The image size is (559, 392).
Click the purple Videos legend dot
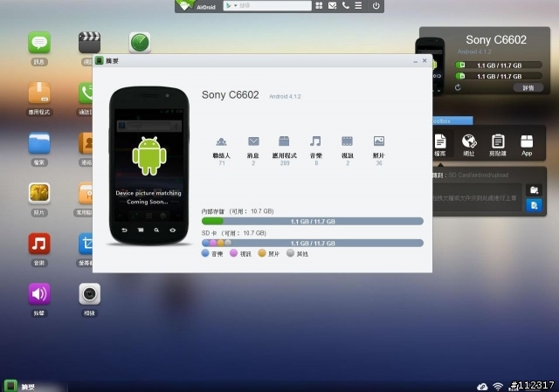click(x=233, y=253)
